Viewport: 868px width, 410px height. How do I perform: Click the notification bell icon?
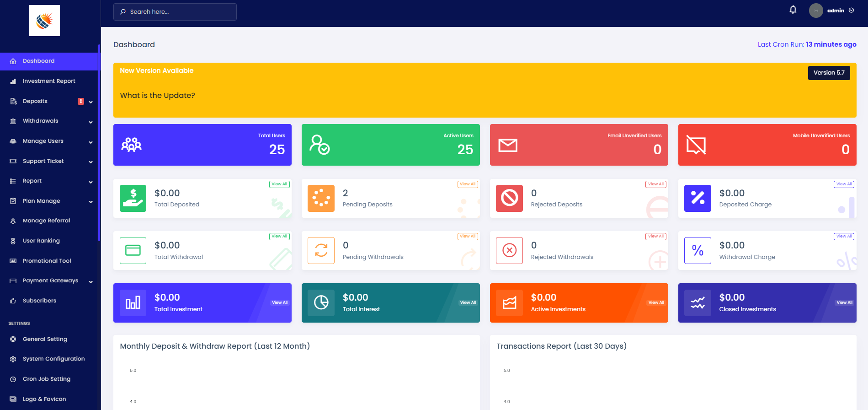click(793, 10)
